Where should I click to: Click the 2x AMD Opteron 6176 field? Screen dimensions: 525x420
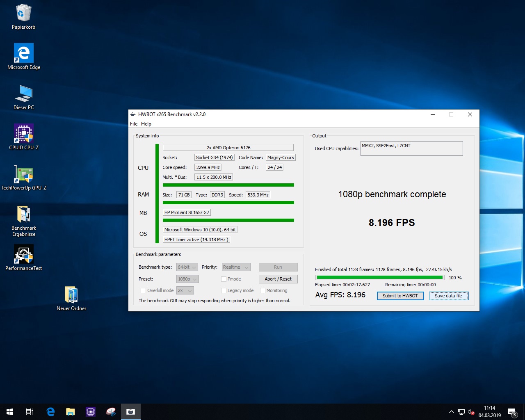coord(228,148)
